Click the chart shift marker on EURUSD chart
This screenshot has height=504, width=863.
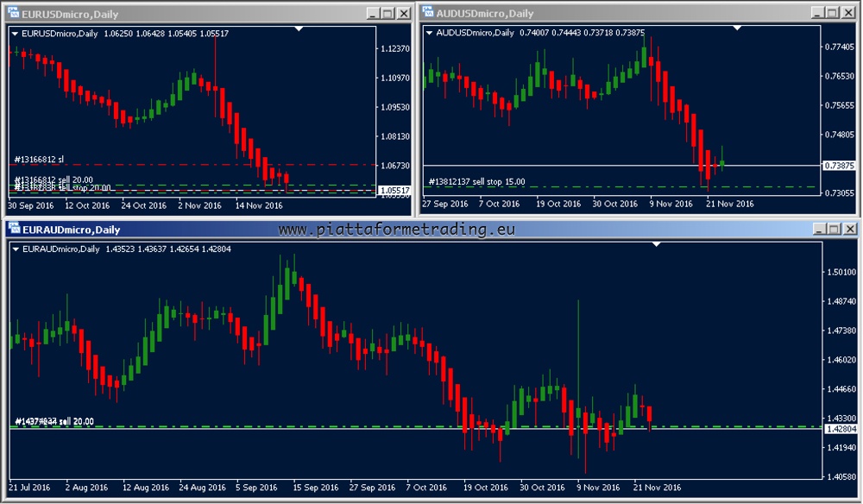(x=299, y=28)
